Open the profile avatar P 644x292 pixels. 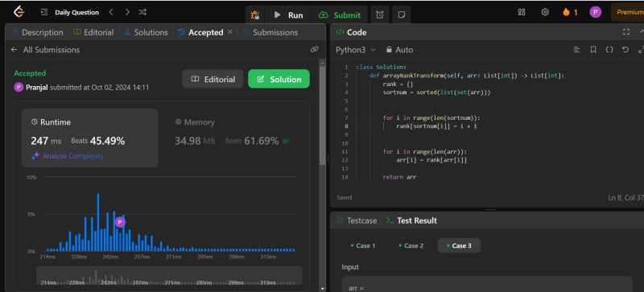pos(596,12)
